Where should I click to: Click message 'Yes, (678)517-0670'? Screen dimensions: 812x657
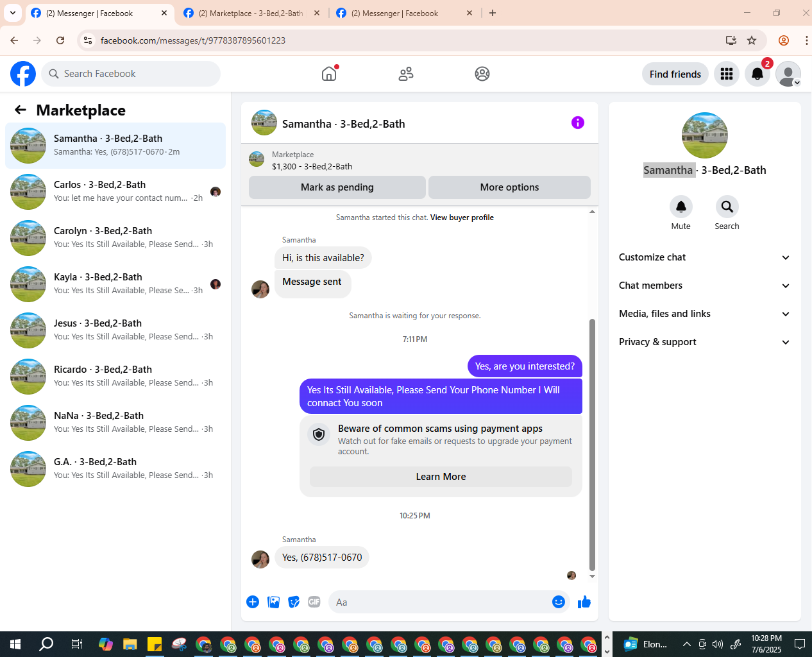(322, 558)
